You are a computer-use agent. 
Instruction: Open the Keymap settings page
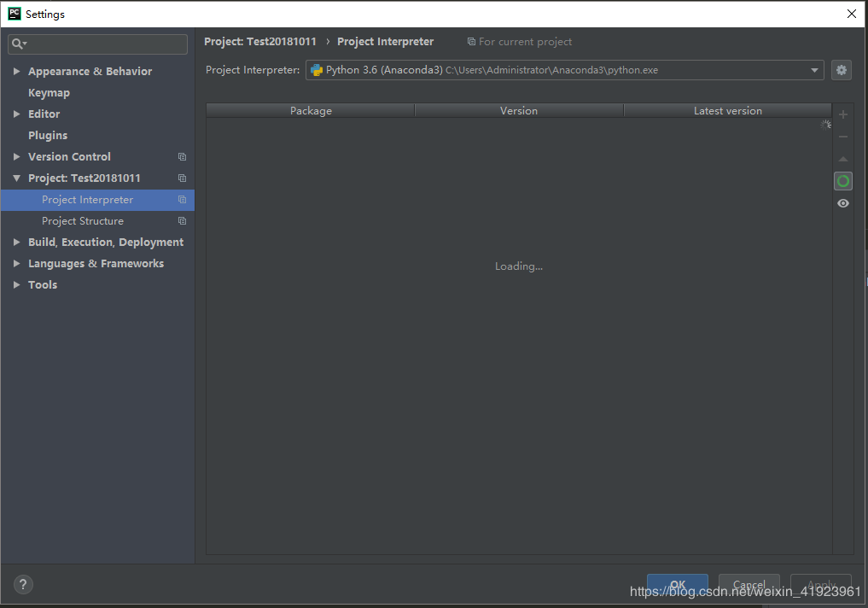coord(49,93)
